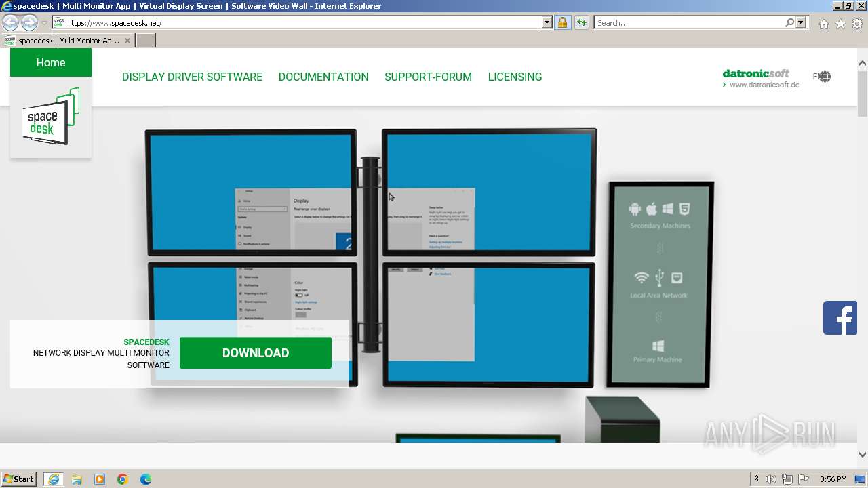
Task: Click the language globe icon
Action: (x=823, y=77)
